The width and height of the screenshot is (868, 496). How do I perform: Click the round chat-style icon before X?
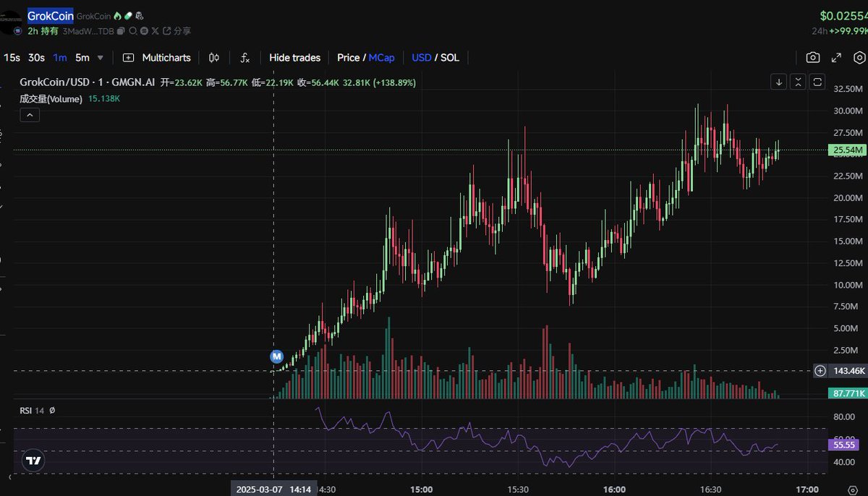(144, 31)
